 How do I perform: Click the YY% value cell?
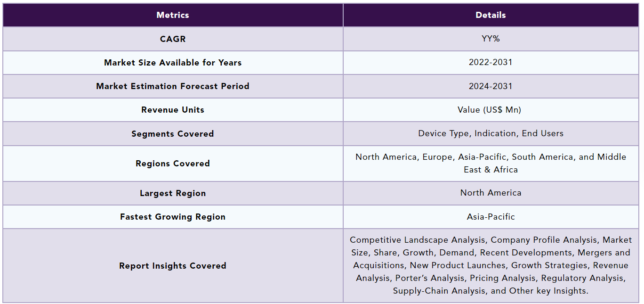(491, 39)
